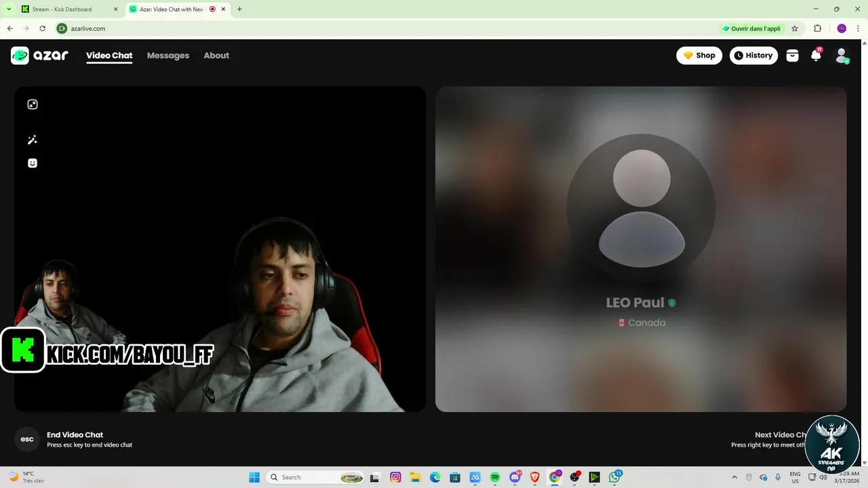Open Brave browser from the taskbar
Viewport: 868px width, 488px height.
pos(535,477)
